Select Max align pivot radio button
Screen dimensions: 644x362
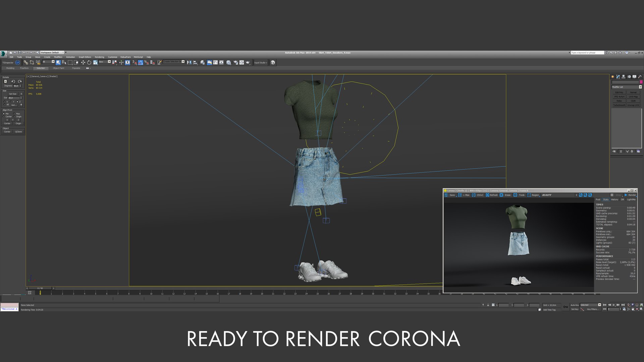(14, 114)
